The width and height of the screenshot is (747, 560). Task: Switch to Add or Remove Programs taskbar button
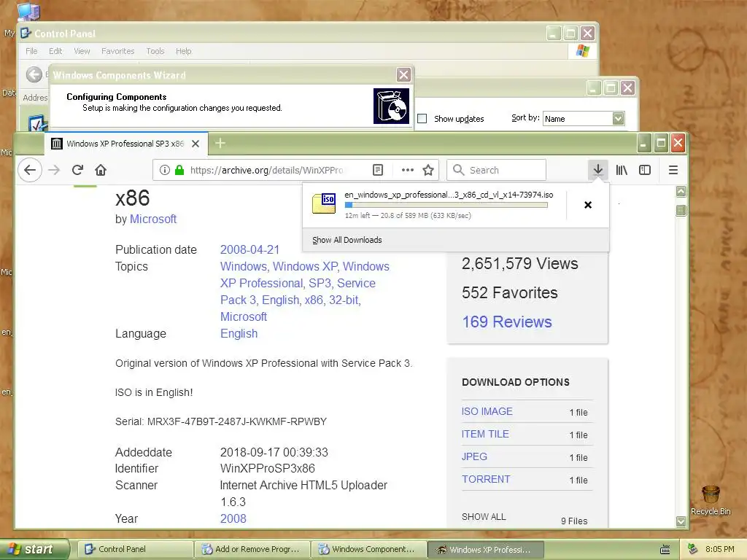tap(252, 549)
